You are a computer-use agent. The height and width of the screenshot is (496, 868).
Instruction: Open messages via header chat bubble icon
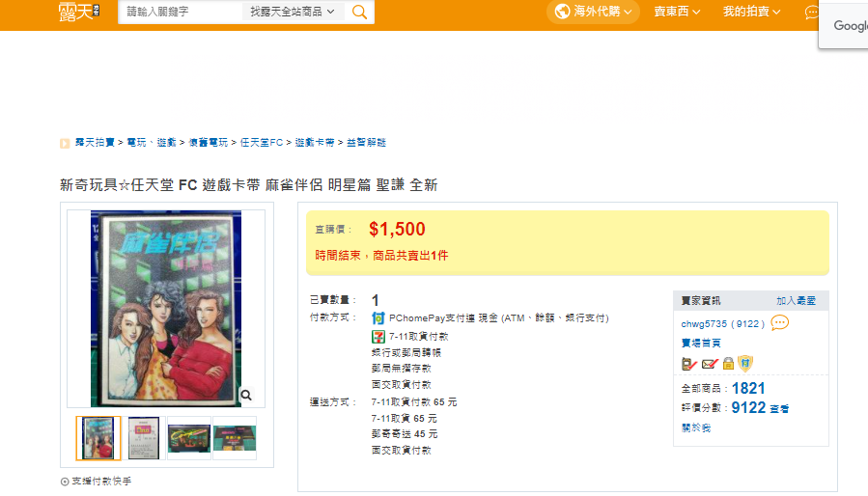coord(811,13)
